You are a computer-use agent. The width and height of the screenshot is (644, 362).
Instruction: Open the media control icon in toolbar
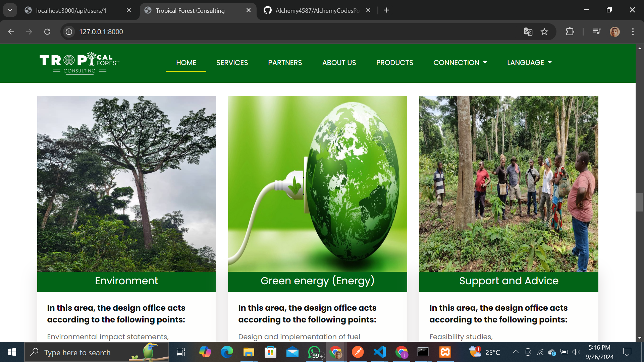(597, 32)
